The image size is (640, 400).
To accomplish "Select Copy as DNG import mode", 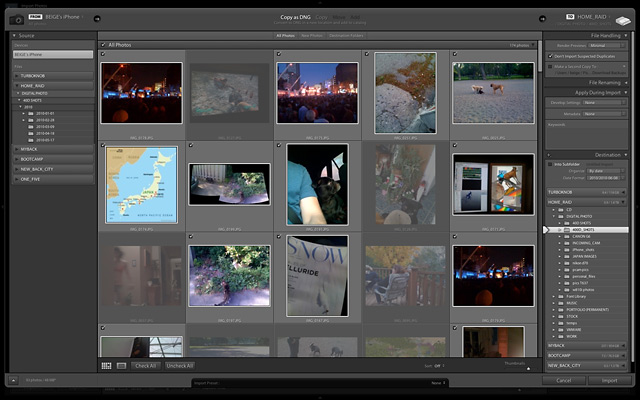I will 295,17.
